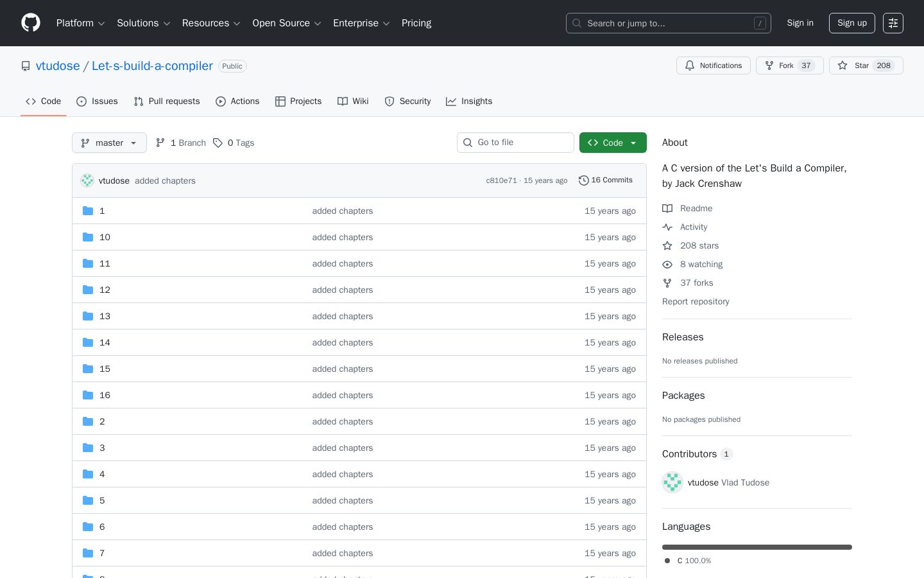The height and width of the screenshot is (578, 924).
Task: Click the folder icon for directory 16
Action: [88, 395]
